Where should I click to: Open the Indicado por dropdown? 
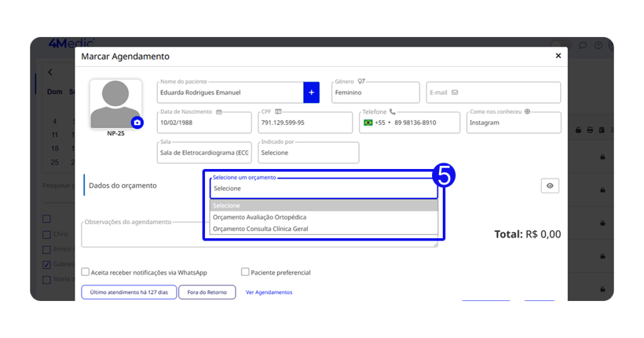(x=308, y=153)
